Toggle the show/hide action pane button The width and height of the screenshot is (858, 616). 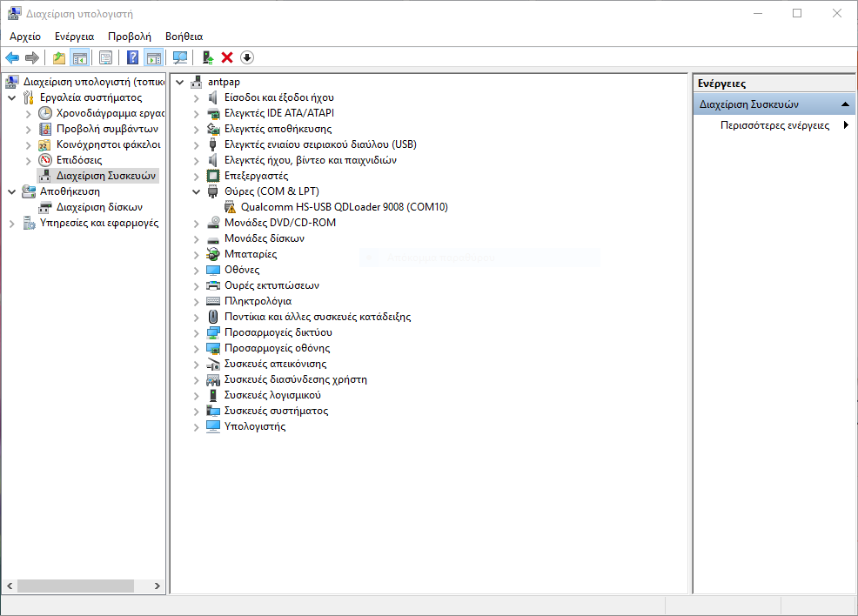pos(154,57)
